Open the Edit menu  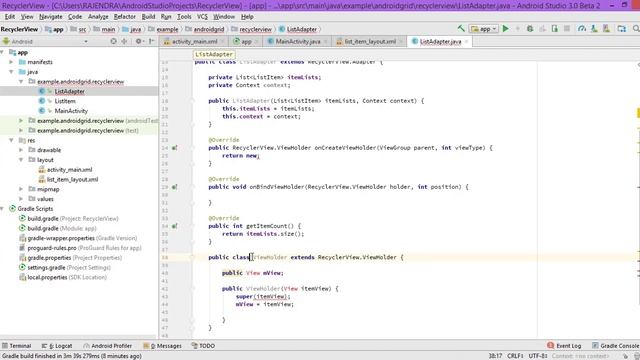point(10,17)
